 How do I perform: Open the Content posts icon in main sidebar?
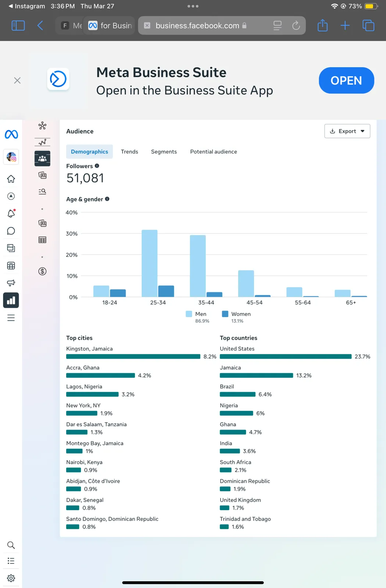point(11,248)
